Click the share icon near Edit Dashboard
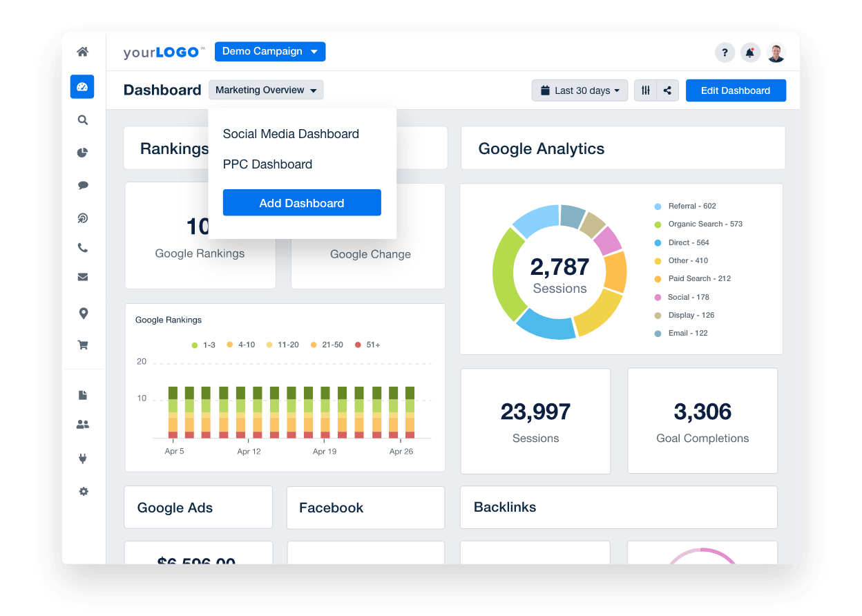This screenshot has height=616, width=862. coord(667,90)
